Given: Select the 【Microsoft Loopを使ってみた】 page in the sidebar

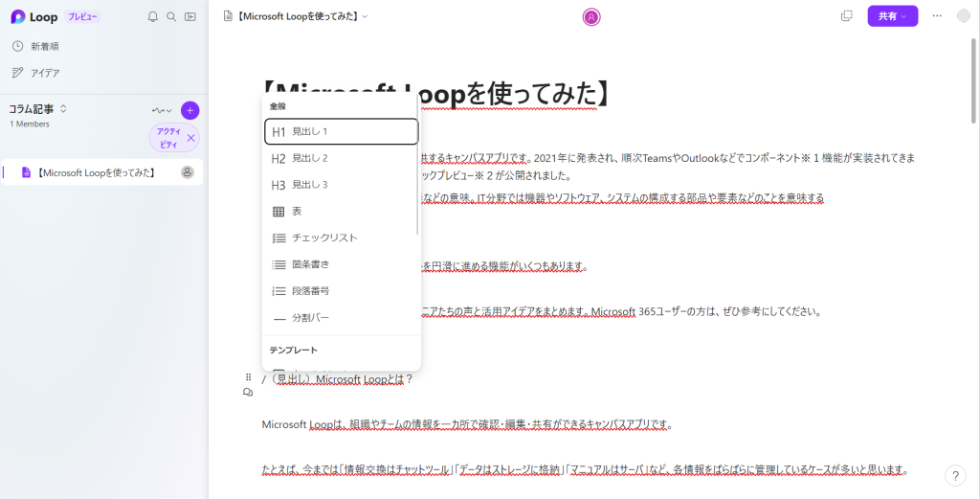Looking at the screenshot, I should 95,172.
